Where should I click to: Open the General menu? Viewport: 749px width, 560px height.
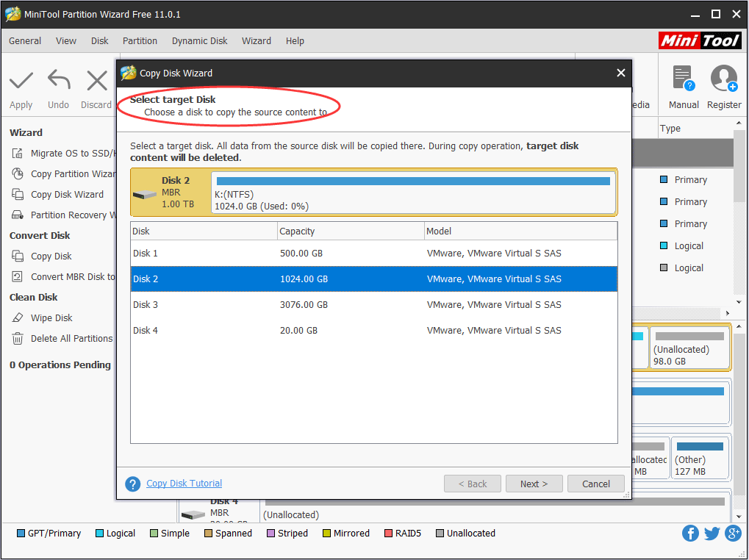25,41
